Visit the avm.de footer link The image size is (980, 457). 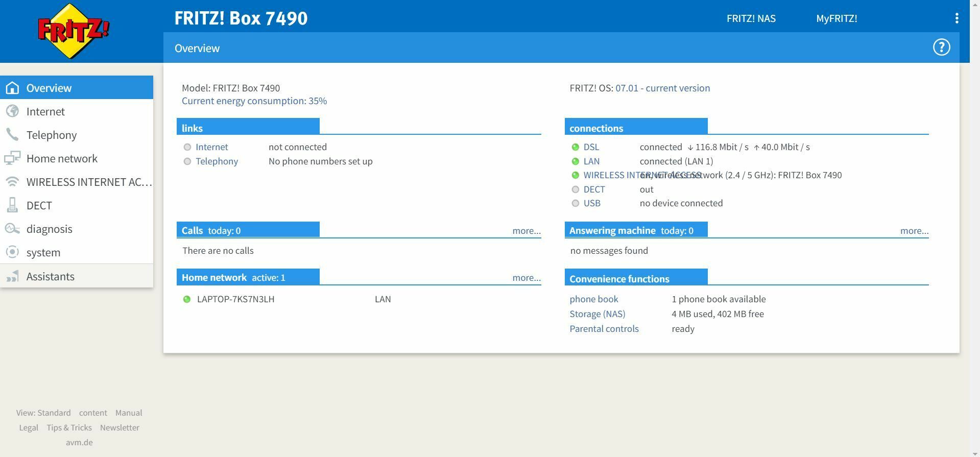79,442
